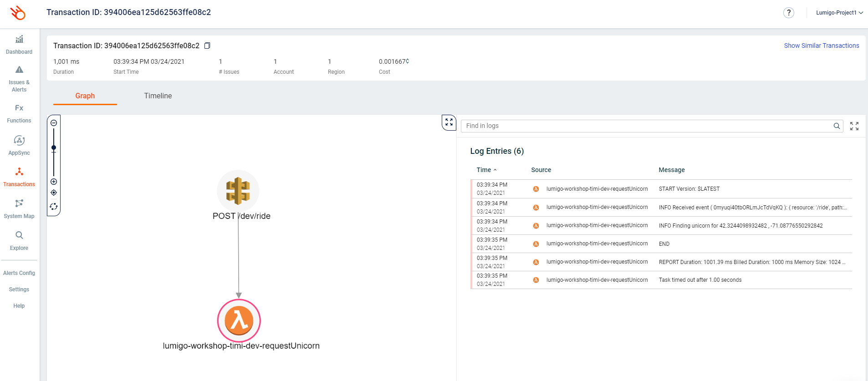This screenshot has height=381, width=868.
Task: Select Transactions in sidebar
Action: click(19, 178)
